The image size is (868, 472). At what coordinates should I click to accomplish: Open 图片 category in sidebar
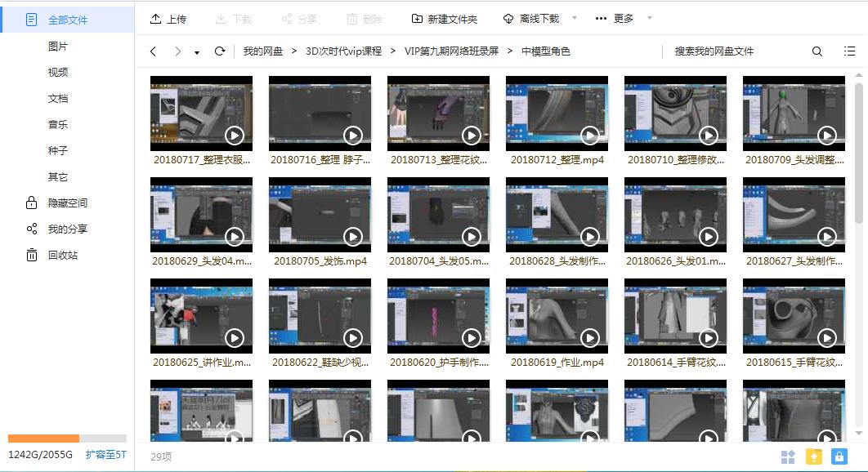click(x=57, y=47)
